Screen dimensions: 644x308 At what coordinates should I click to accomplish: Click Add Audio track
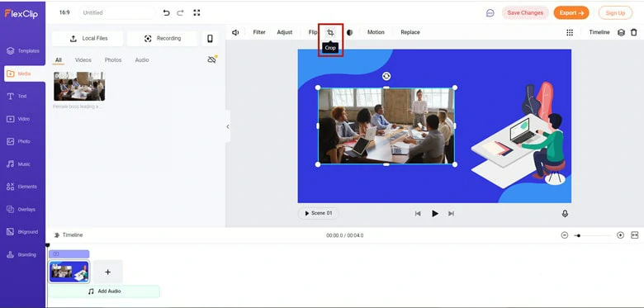pyautogui.click(x=104, y=291)
